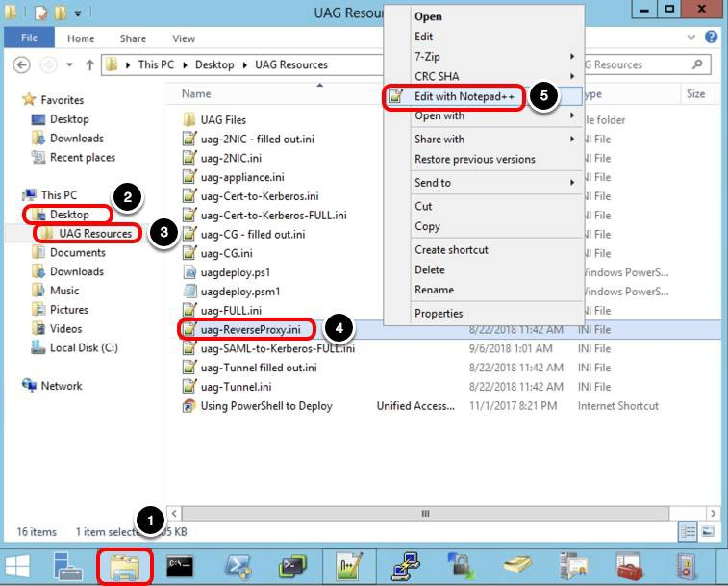Select UAG Resources in navigation tree
This screenshot has width=728, height=586.
(x=95, y=233)
